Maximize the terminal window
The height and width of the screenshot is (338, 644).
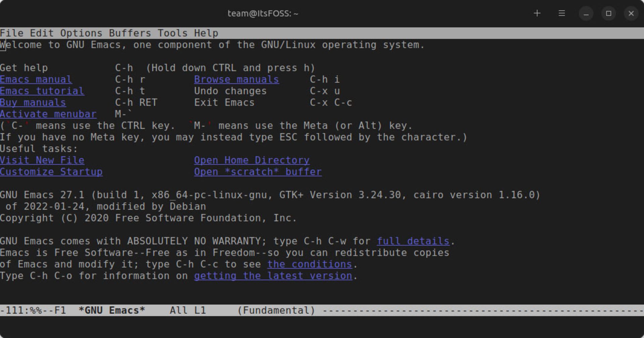(609, 14)
